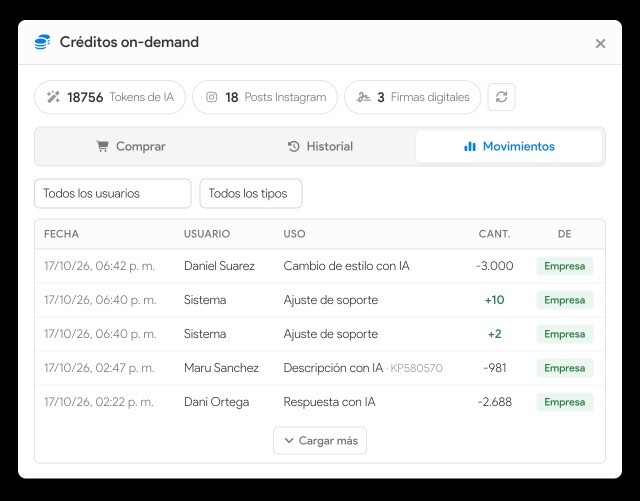The image size is (640, 501).
Task: Click the -2.688 amount
Action: [494, 402]
